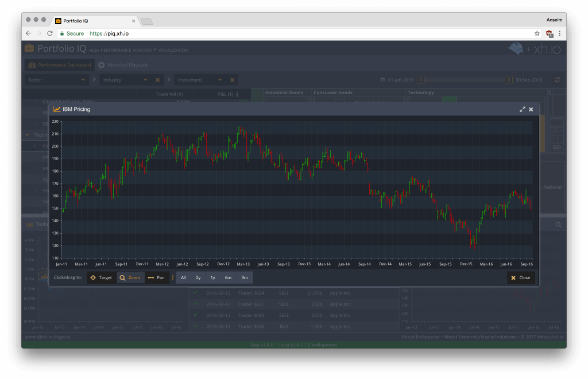This screenshot has height=379, width=588.
Task: Open the Industry grouping dropdown
Action: pos(125,80)
